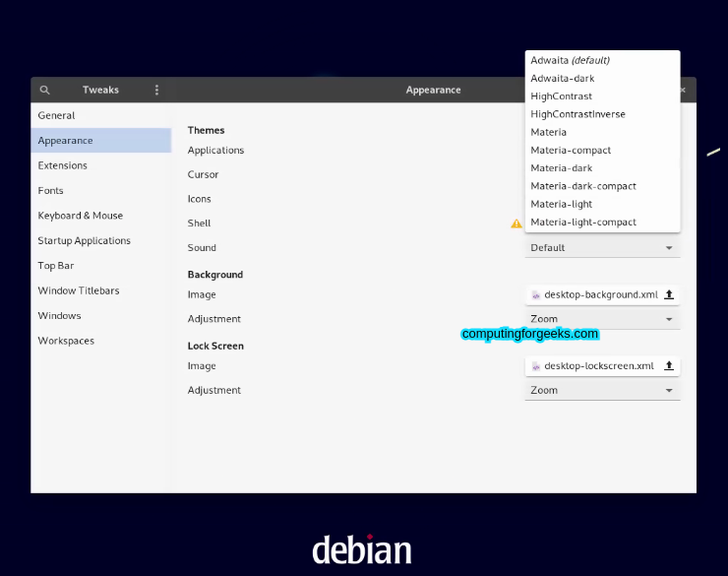The height and width of the screenshot is (576, 728).
Task: Click the Shell theme label
Action: 199,224
